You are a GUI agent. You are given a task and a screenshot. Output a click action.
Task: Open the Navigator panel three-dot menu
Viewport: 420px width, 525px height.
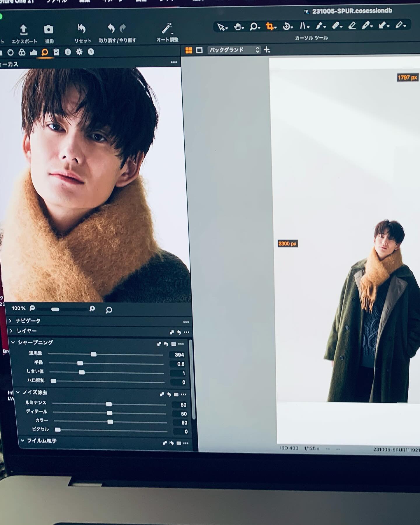[186, 322]
